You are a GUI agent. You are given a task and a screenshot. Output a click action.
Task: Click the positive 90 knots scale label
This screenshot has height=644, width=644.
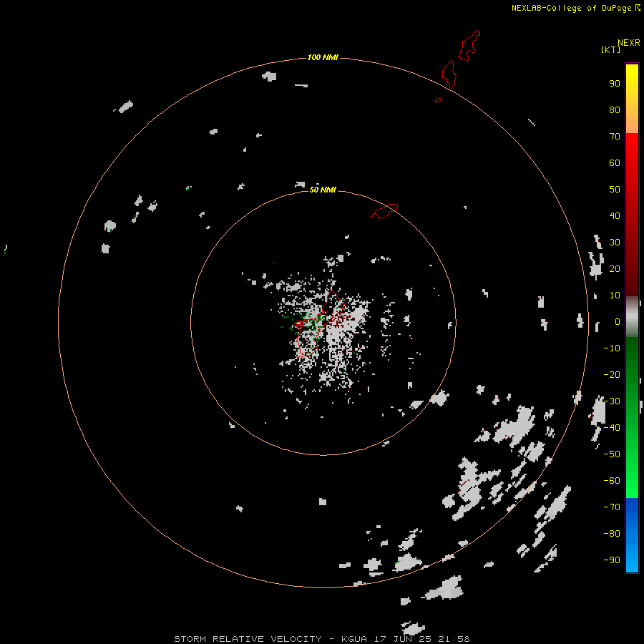click(x=615, y=84)
